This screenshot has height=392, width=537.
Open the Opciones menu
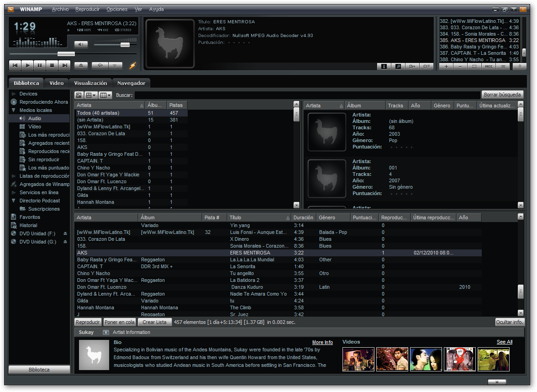[117, 9]
